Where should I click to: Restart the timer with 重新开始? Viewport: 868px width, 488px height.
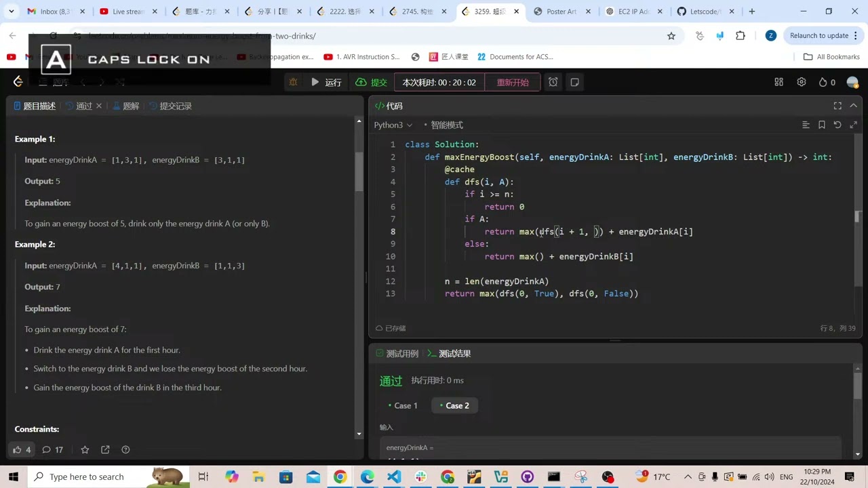[x=513, y=82]
